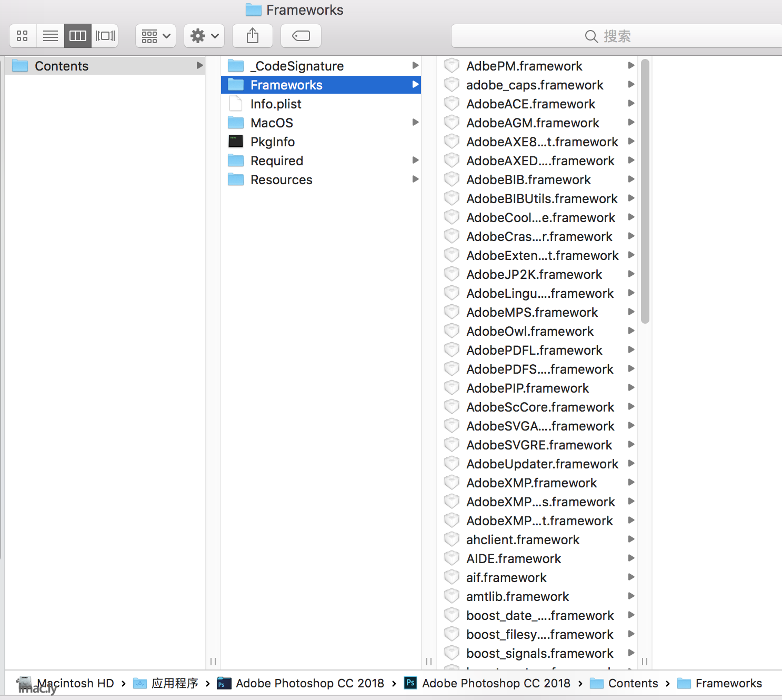Screen dimensions: 782x700
Task: Click the _CodeSignature folder icon
Action: [236, 66]
